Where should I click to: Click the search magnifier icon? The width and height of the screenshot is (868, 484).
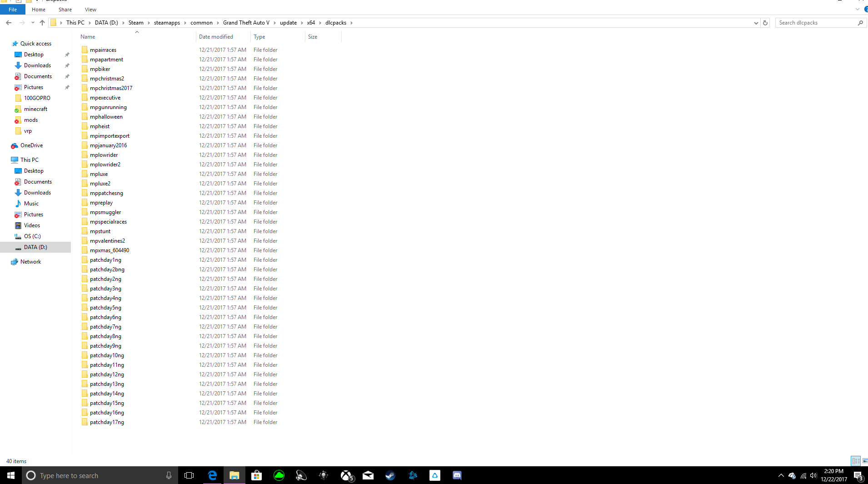click(860, 23)
